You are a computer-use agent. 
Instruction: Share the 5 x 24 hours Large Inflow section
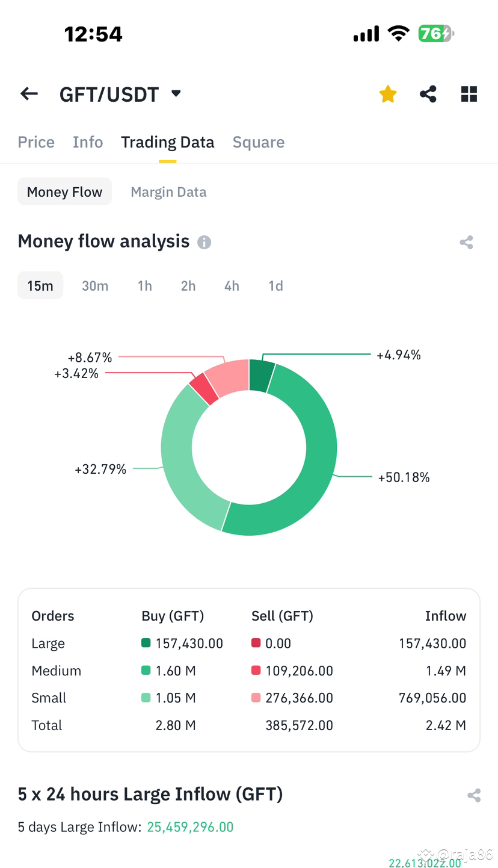[x=473, y=795]
